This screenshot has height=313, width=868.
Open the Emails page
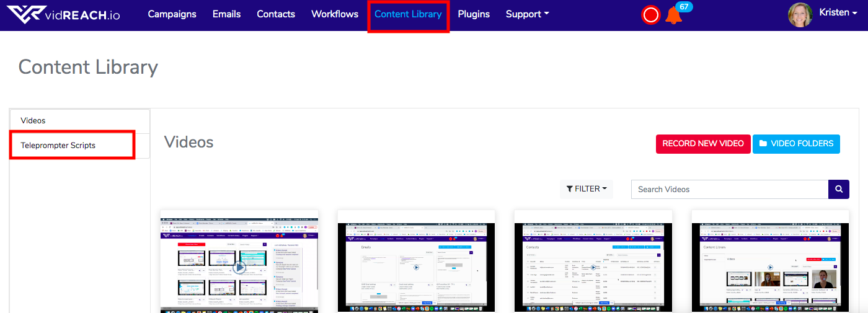[x=226, y=14]
